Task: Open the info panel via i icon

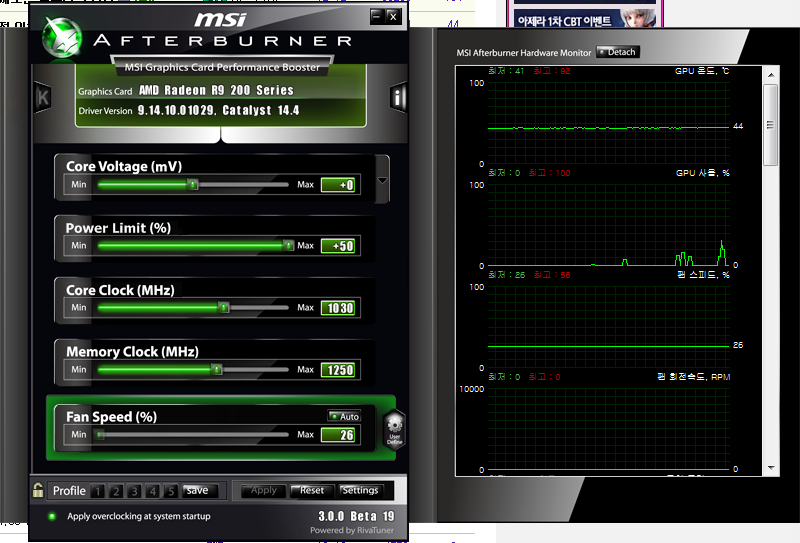Action: (x=399, y=97)
